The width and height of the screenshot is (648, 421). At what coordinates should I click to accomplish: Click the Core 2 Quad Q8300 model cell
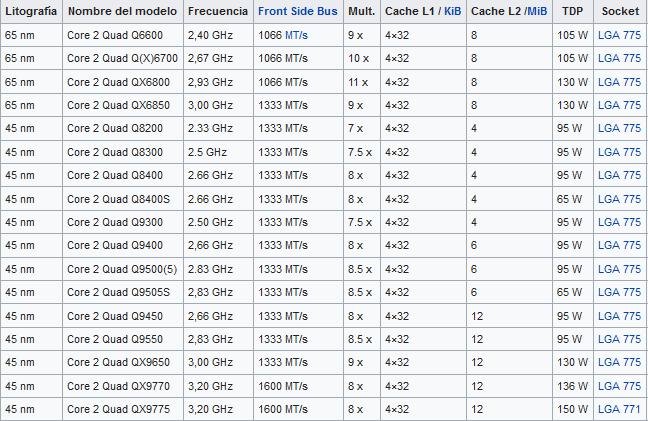[123, 152]
